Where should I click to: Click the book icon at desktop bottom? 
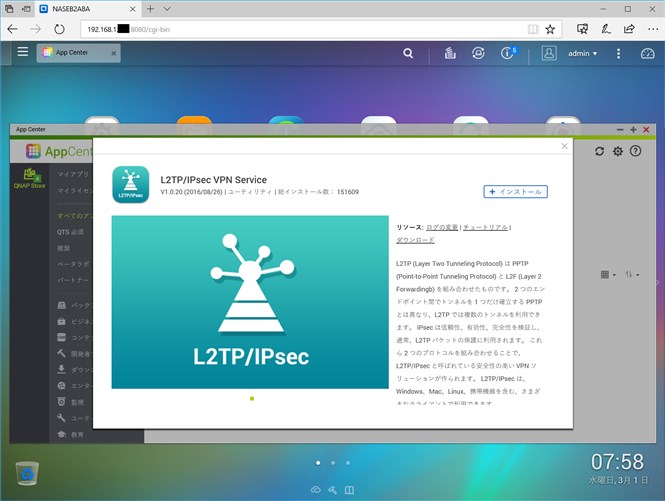pos(349,490)
